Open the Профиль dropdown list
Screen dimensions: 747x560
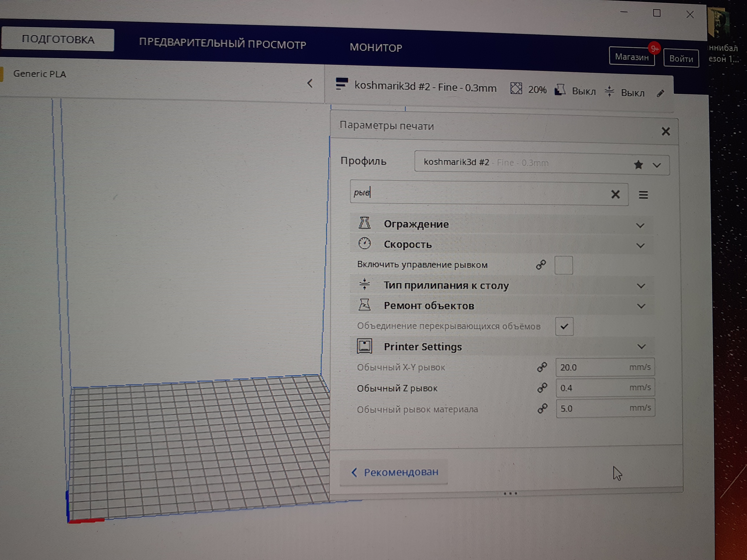point(657,165)
